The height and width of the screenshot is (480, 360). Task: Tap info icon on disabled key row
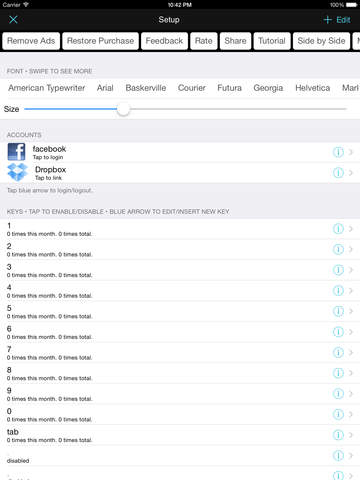(x=338, y=456)
